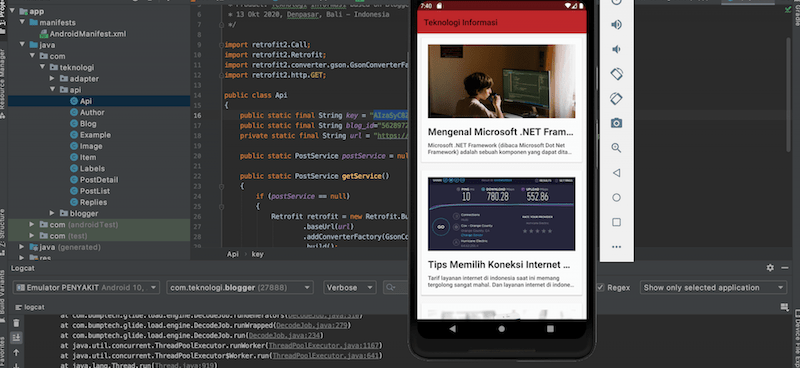Image resolution: width=800 pixels, height=368 pixels.
Task: Collapse the teknologi package
Action: coord(42,67)
